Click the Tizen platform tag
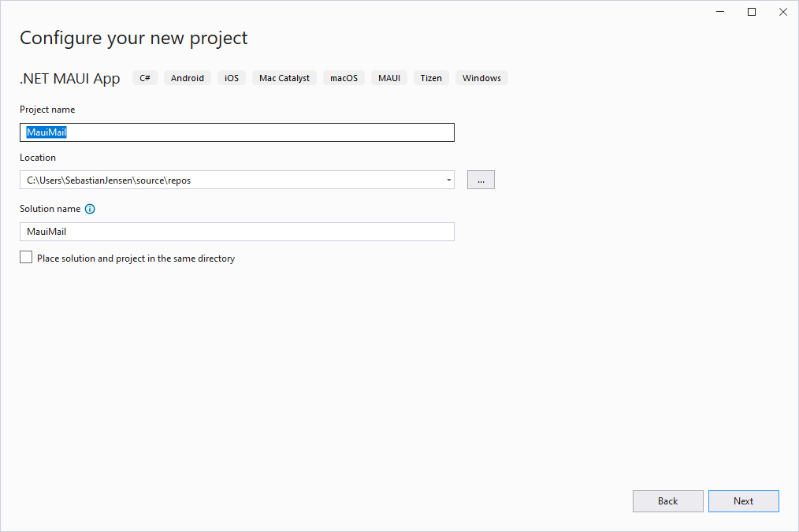 pos(431,78)
